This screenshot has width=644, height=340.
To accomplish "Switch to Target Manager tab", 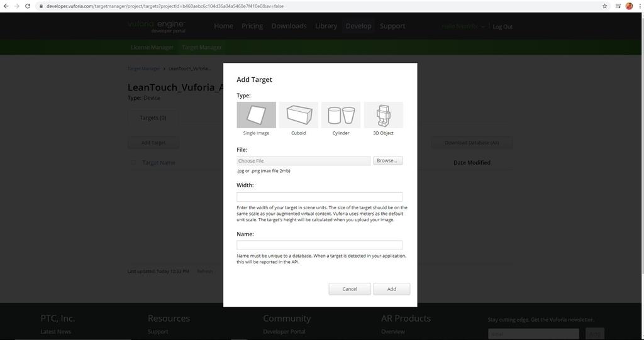I will click(202, 47).
